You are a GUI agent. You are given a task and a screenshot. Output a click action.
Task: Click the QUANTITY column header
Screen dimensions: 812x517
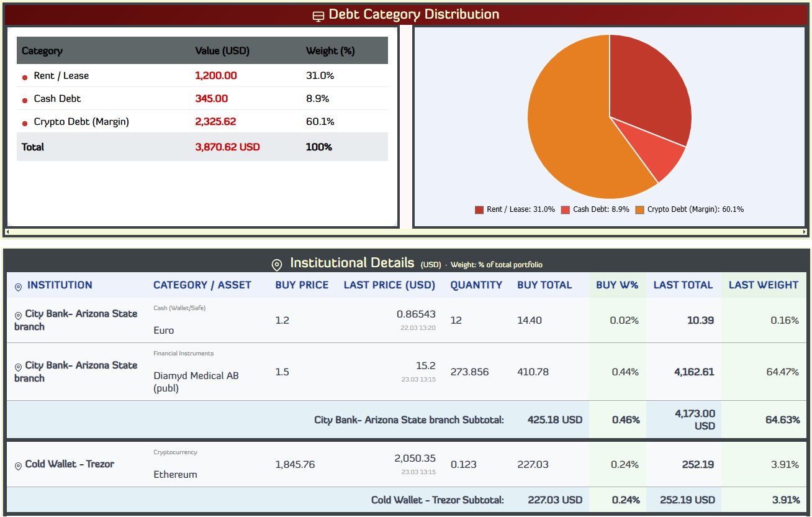[x=476, y=285]
